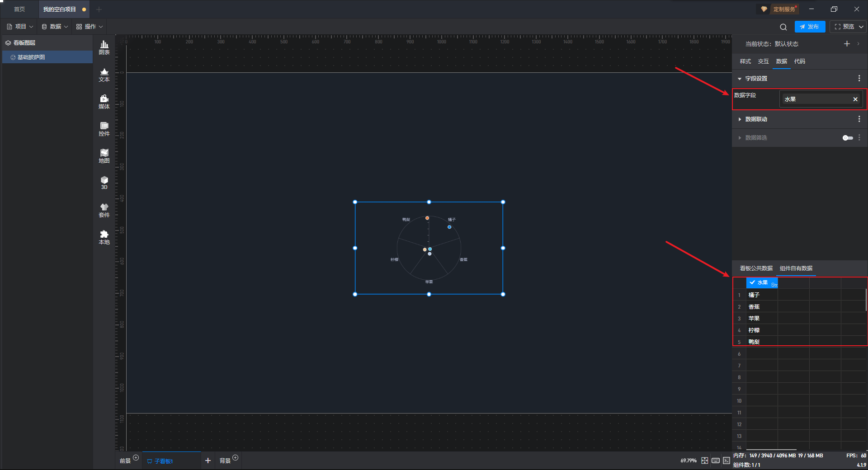Select the 数据 tab in the properties panel
The height and width of the screenshot is (470, 868).
tap(781, 61)
